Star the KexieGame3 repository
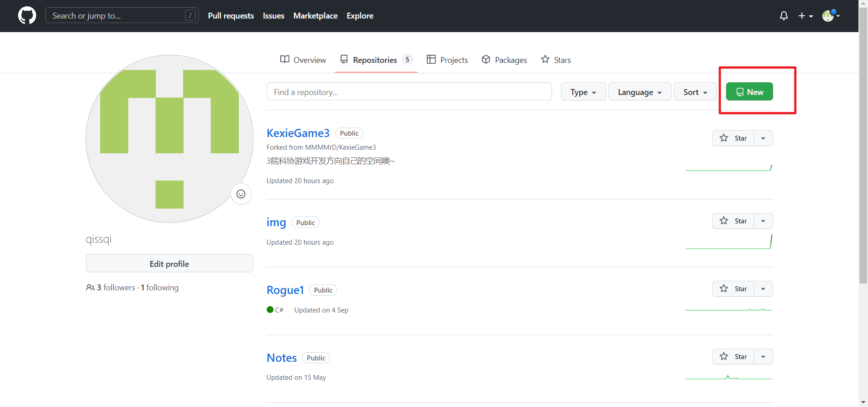Screen dimensions: 868x407 733,138
